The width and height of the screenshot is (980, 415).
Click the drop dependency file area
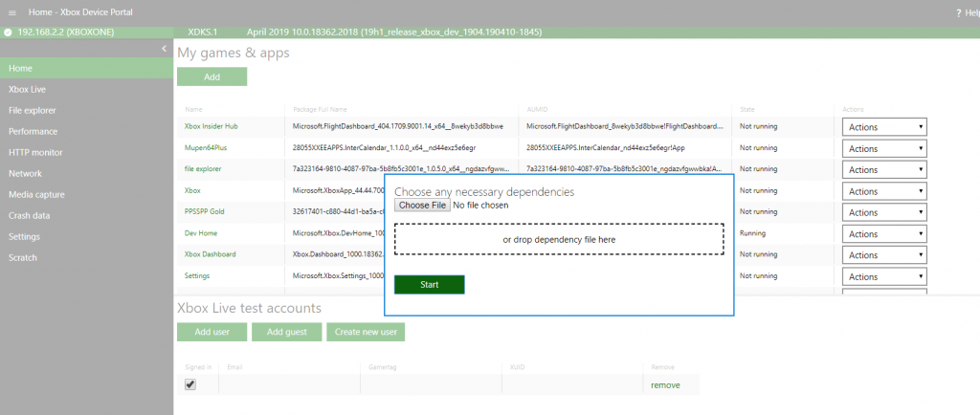559,239
